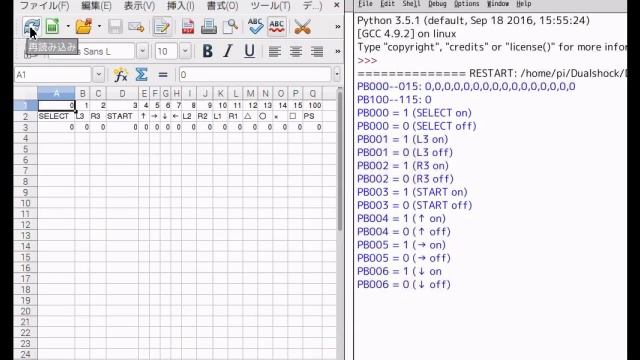Expand the standard toolbar overflow chevron

(338, 27)
